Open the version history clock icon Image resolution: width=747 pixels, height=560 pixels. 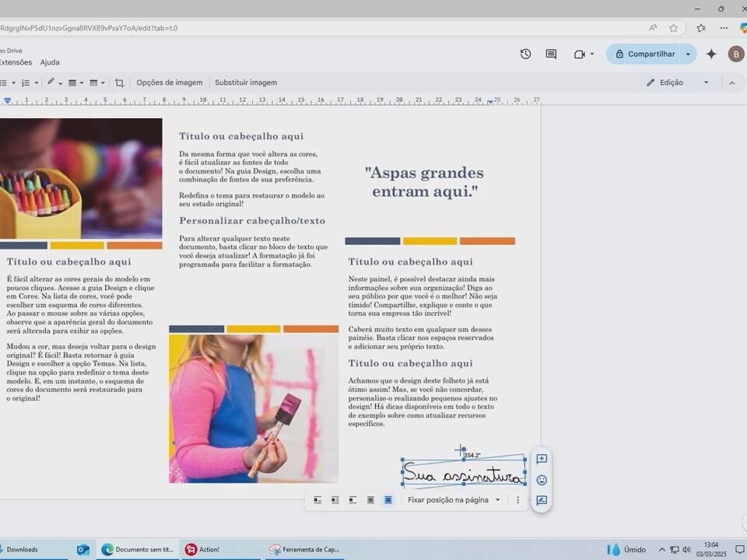(525, 54)
